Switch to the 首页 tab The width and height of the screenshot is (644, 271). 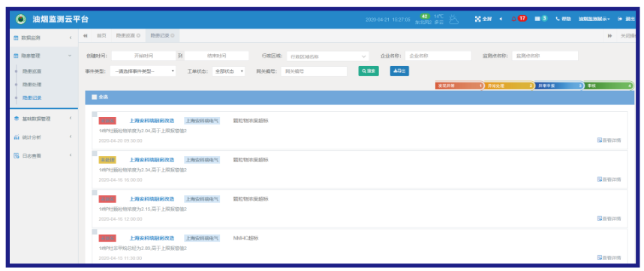[101, 36]
